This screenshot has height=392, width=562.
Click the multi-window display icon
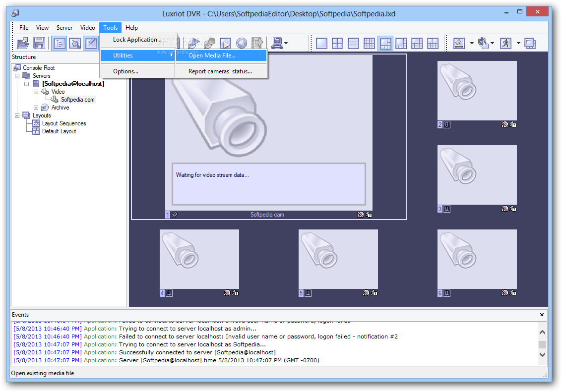coord(530,43)
